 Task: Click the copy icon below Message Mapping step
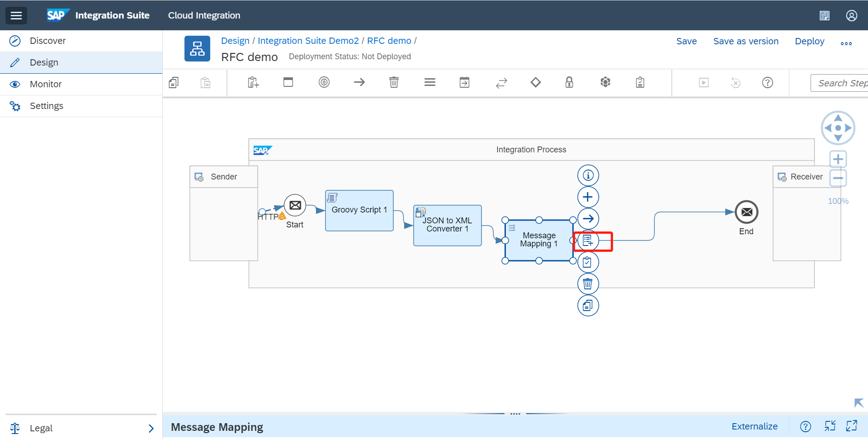(x=588, y=306)
